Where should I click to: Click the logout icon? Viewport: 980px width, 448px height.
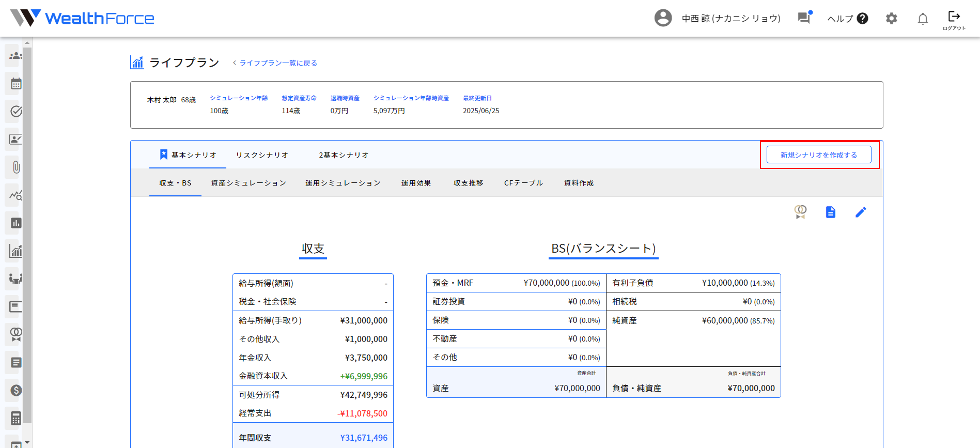click(954, 20)
